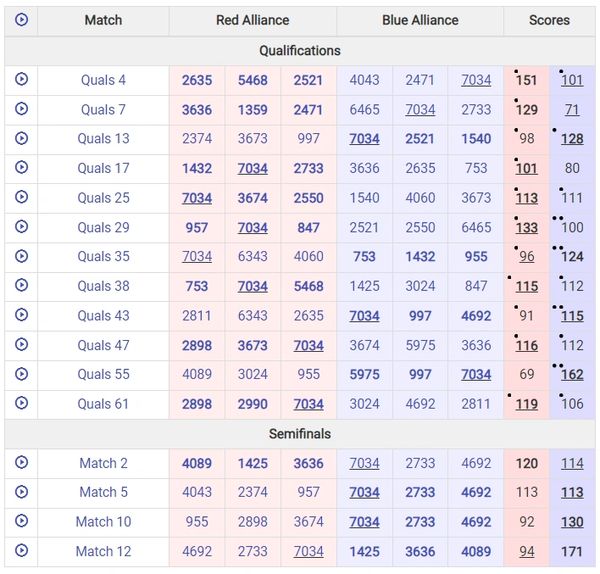
Task: Play the Quals 38 match video
Action: (x=21, y=286)
